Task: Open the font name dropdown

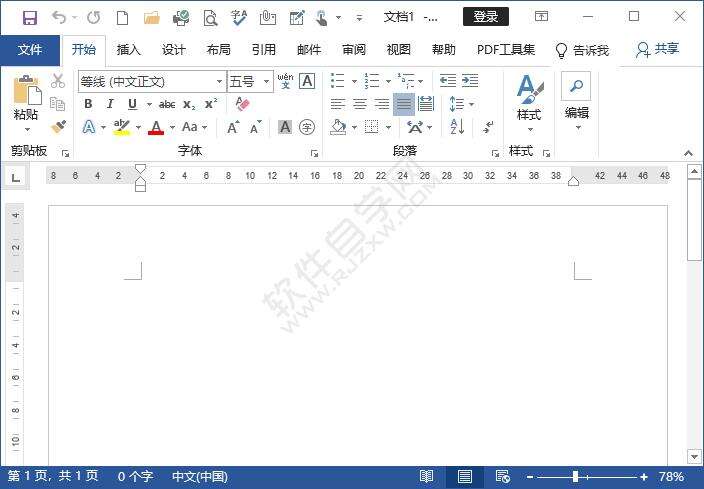Action: 219,82
